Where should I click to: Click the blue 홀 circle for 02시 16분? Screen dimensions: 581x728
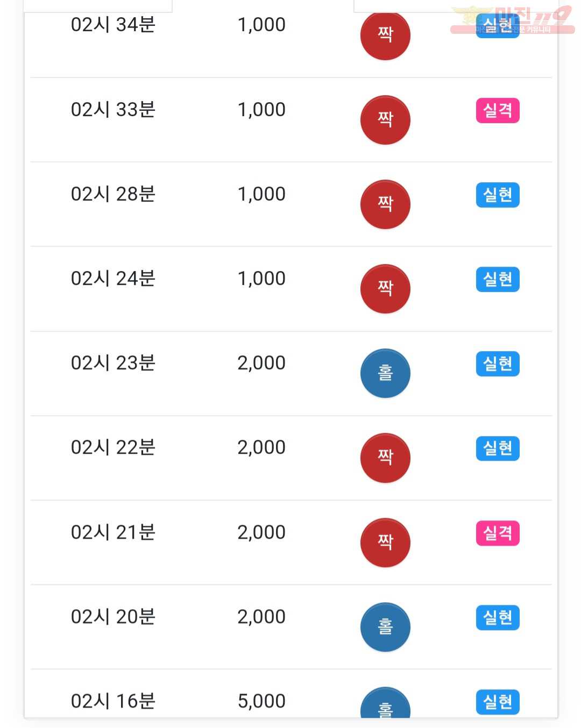[x=385, y=702]
